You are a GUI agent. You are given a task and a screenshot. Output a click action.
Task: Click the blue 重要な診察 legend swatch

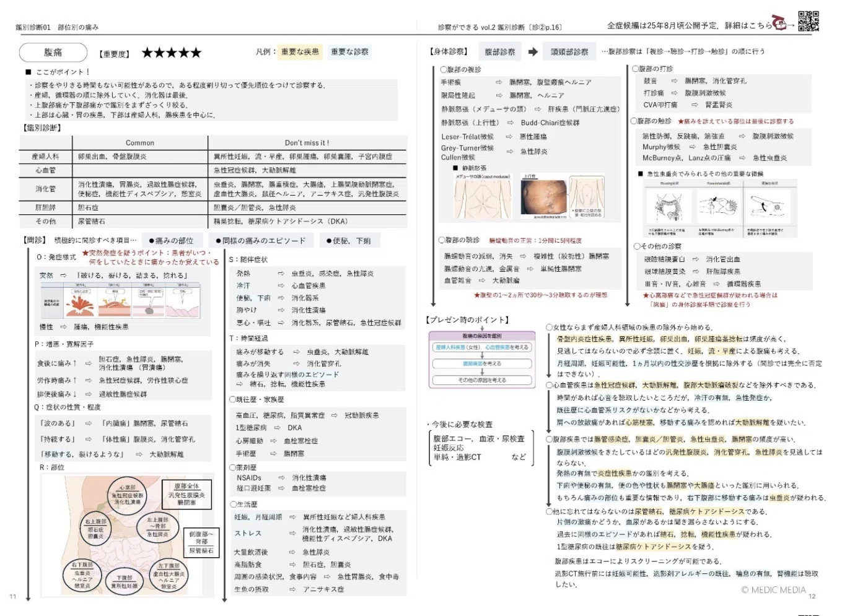tap(349, 52)
